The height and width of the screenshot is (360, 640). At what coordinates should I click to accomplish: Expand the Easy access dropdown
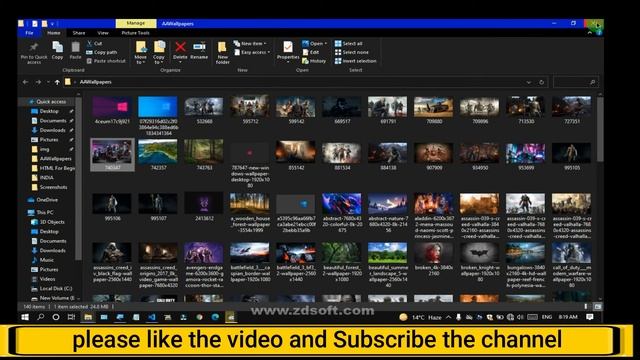[252, 52]
